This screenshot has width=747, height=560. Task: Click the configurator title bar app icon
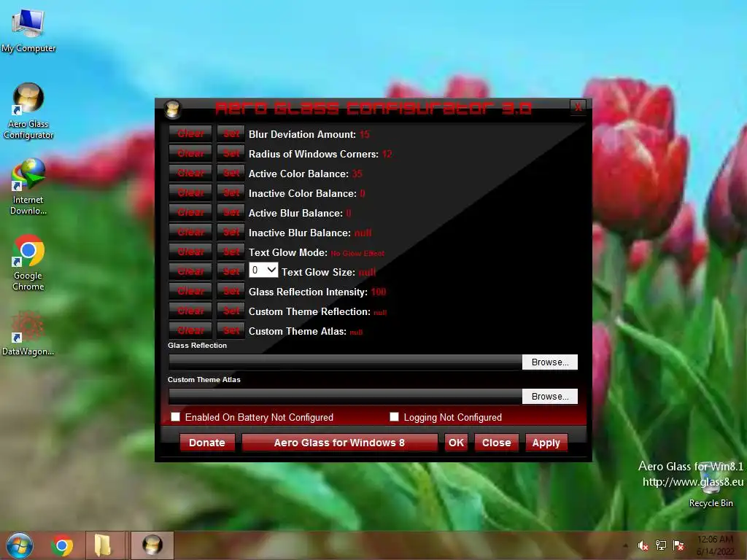[172, 109]
